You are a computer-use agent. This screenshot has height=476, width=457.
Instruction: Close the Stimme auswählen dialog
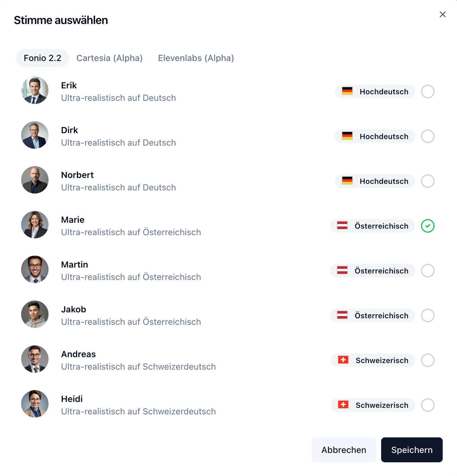pyautogui.click(x=443, y=14)
